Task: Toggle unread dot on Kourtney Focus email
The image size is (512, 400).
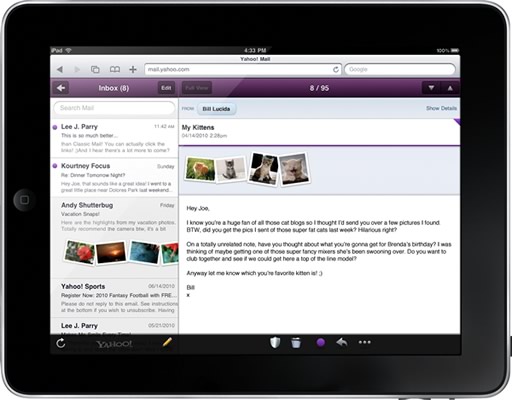Action: [55, 166]
